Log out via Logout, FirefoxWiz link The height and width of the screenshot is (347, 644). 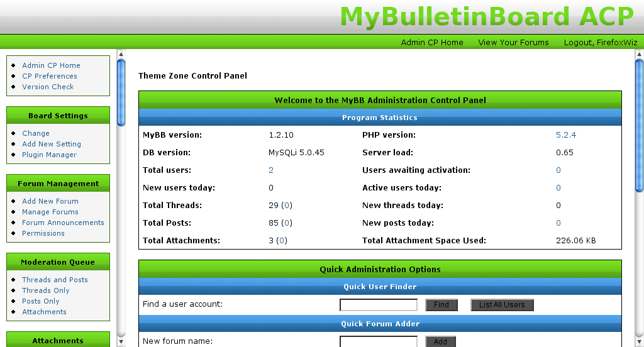(x=601, y=42)
